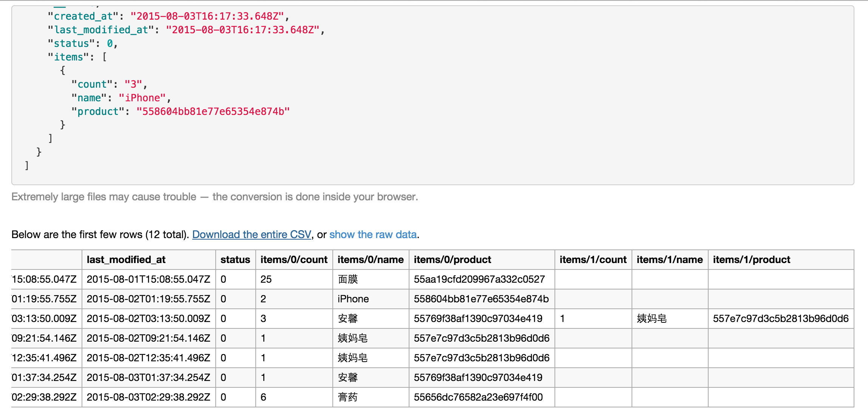Click the last_modified_at column header
This screenshot has height=418, width=868.
pyautogui.click(x=126, y=260)
